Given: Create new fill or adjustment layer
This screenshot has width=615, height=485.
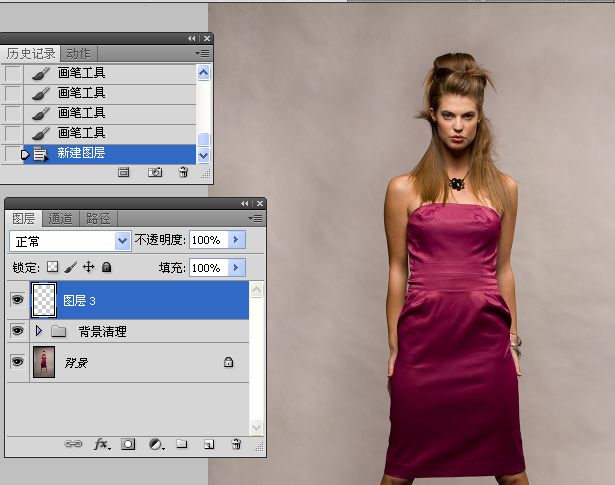Looking at the screenshot, I should [156, 444].
